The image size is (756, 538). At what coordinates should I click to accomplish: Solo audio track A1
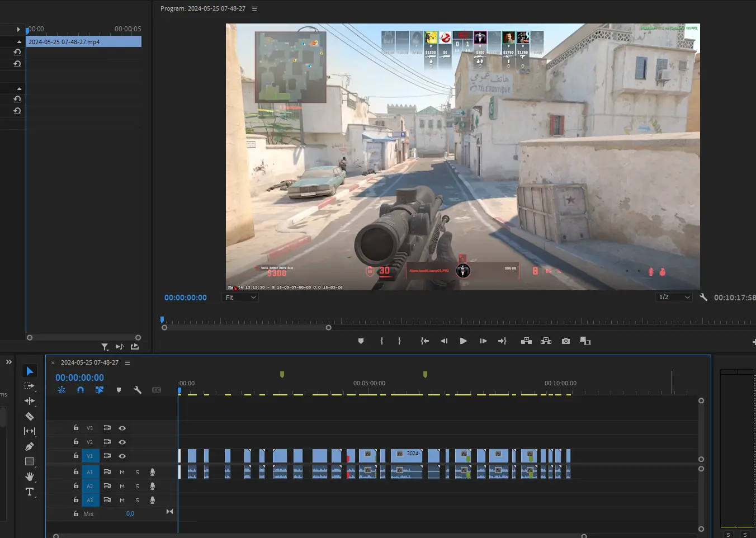coord(137,472)
